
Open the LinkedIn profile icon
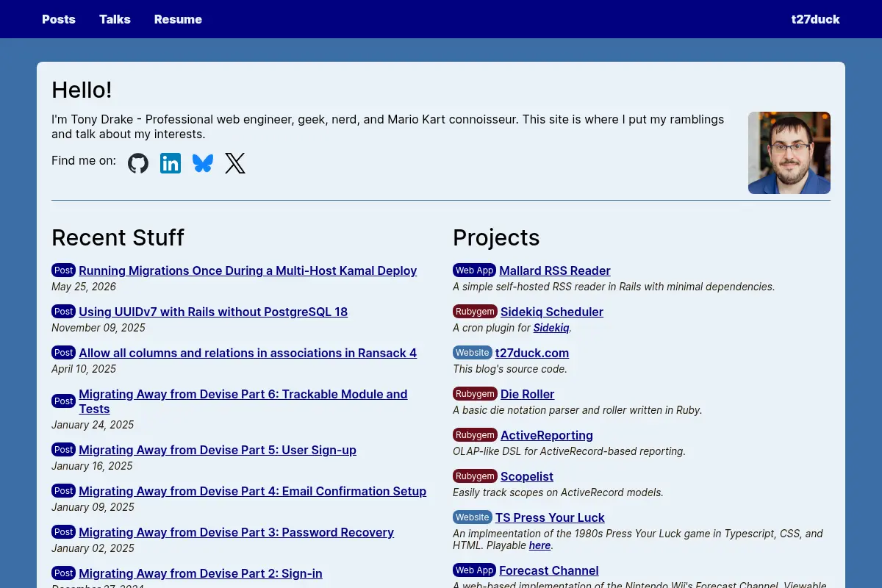click(x=171, y=163)
